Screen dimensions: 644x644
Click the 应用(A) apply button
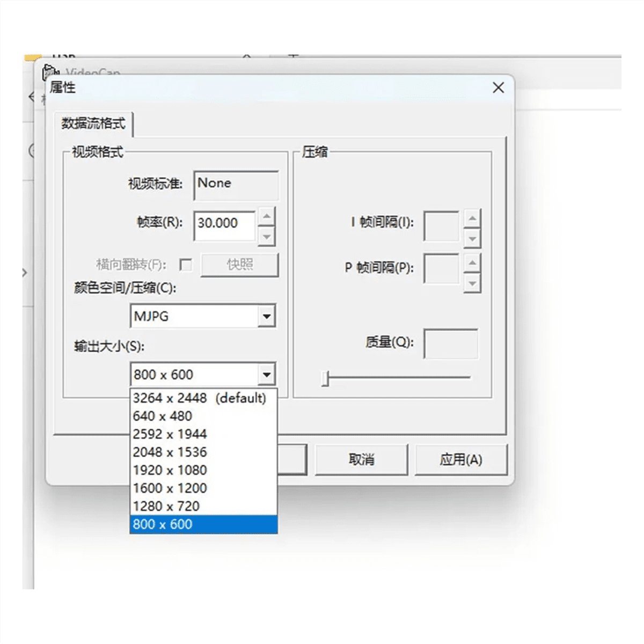point(461,459)
